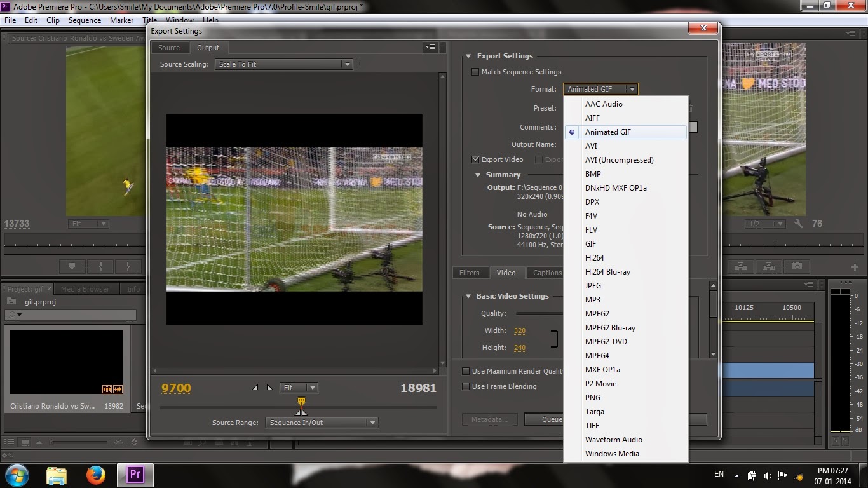This screenshot has height=488, width=868.
Task: Click the Quality slider
Action: pyautogui.click(x=539, y=313)
